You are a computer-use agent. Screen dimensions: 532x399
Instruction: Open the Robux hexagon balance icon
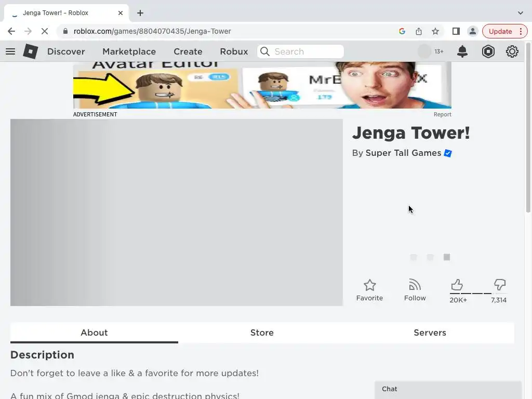pyautogui.click(x=488, y=51)
